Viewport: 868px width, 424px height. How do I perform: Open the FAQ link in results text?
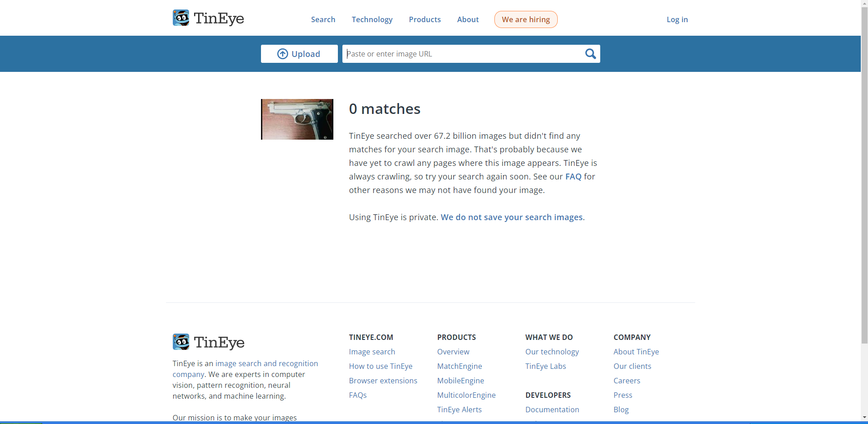(x=573, y=177)
